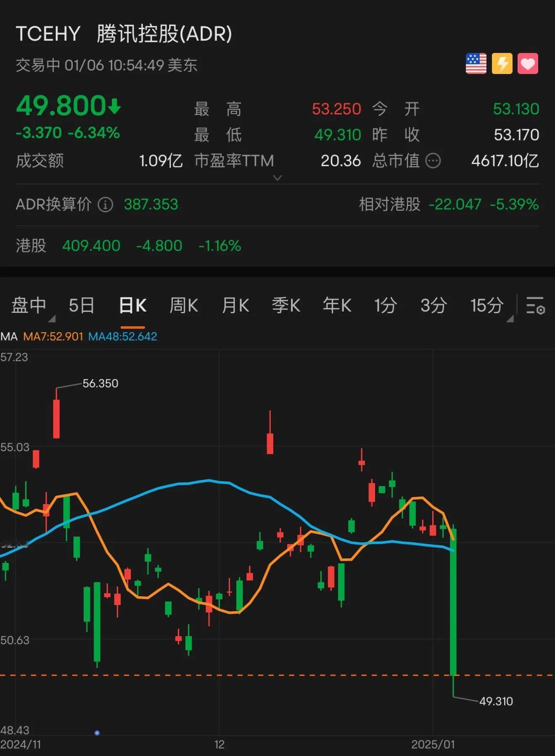Image resolution: width=555 pixels, height=756 pixels.
Task: Tap the 成交额 value 1.09亿
Action: tap(161, 161)
